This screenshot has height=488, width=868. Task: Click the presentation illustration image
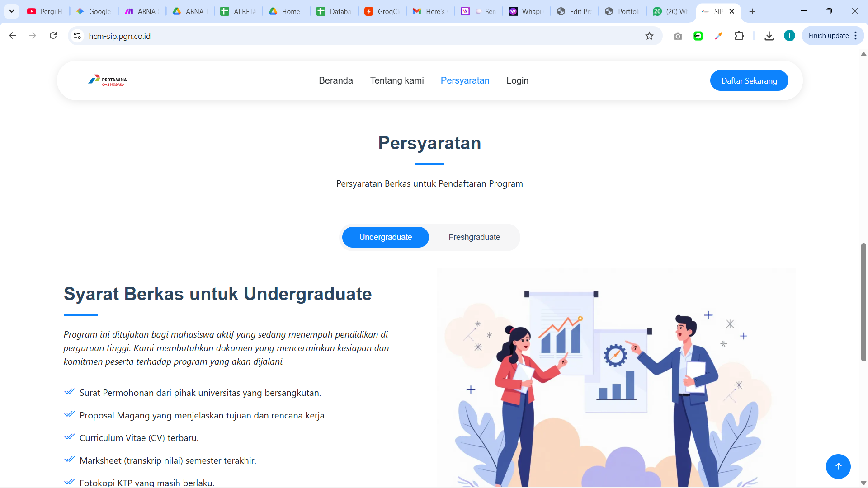pyautogui.click(x=616, y=378)
